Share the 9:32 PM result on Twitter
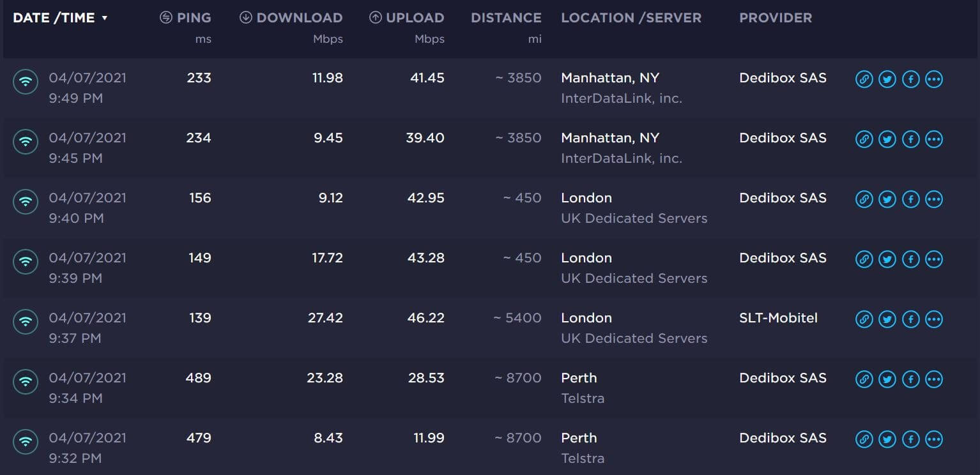This screenshot has height=475, width=980. coord(887,439)
